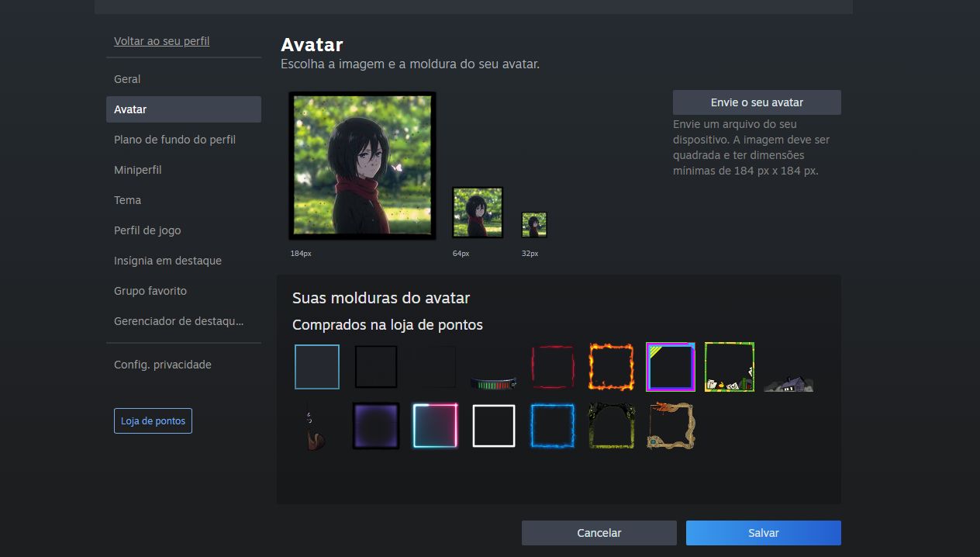Screen dimensions: 980x557
Task: Cancel the avatar changes
Action: 599,533
